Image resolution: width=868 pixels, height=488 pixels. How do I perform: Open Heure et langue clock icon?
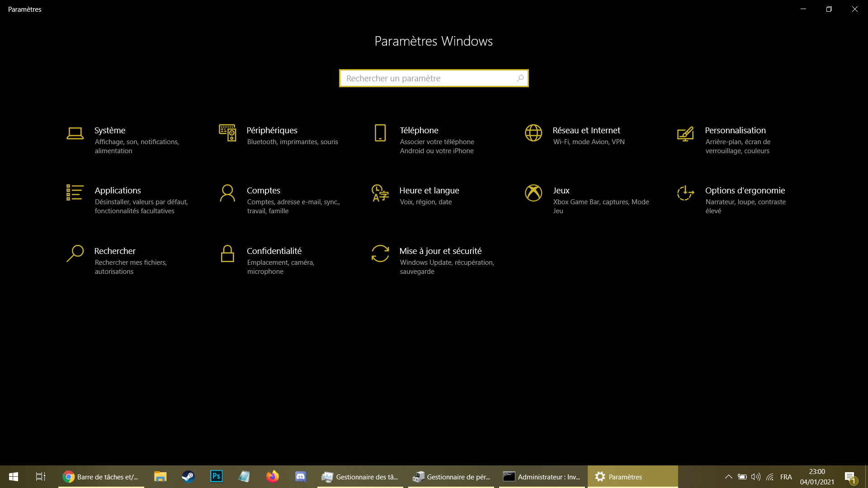380,193
